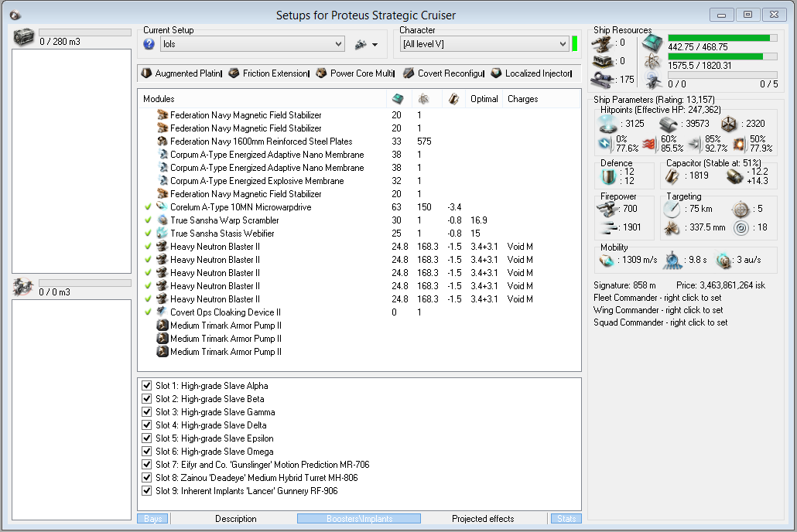Select the Augmented Plating subsystem

[x=182, y=73]
